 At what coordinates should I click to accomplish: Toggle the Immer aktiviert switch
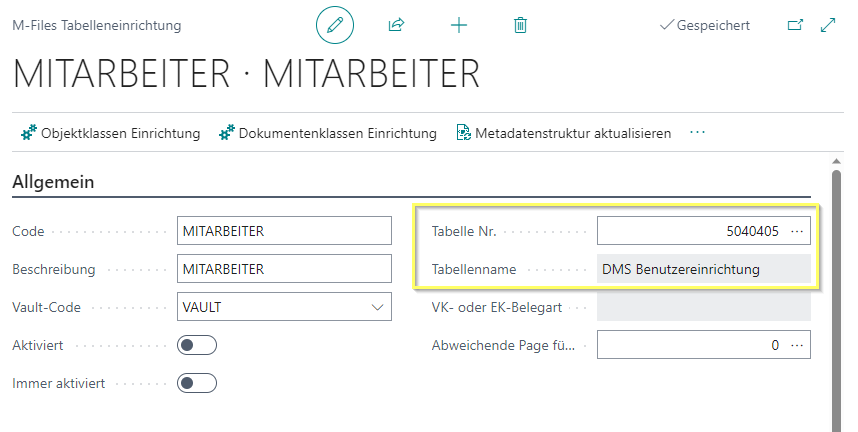(x=197, y=383)
